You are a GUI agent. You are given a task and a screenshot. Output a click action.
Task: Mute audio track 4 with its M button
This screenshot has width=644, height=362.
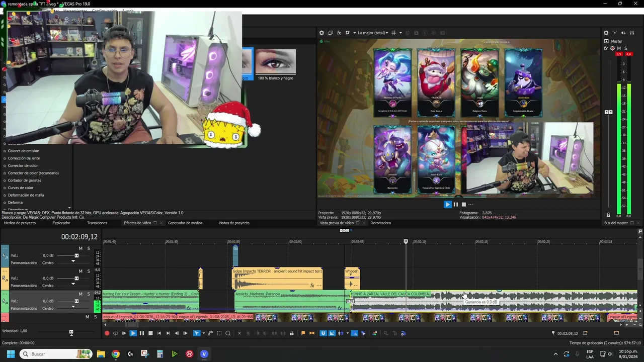80,248
